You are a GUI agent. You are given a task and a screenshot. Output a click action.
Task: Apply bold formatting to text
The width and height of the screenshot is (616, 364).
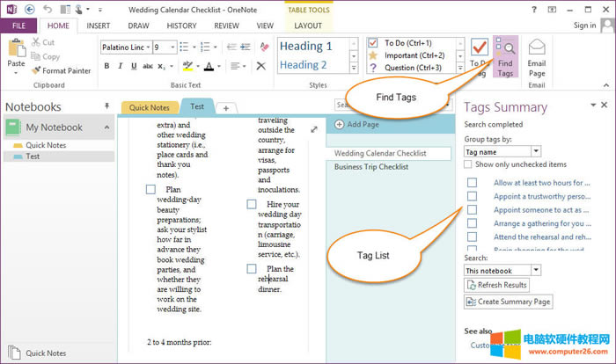coord(107,66)
